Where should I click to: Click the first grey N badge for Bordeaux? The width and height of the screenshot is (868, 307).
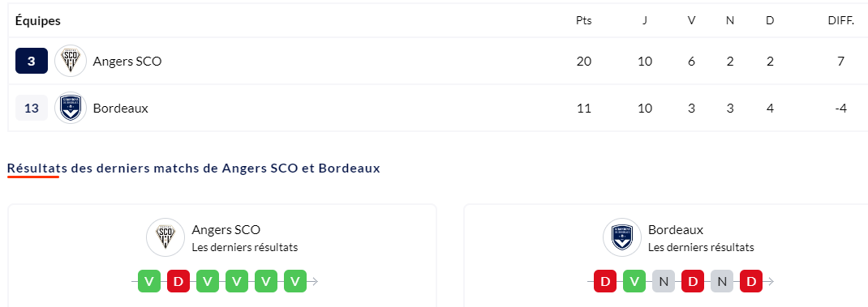coord(664,282)
